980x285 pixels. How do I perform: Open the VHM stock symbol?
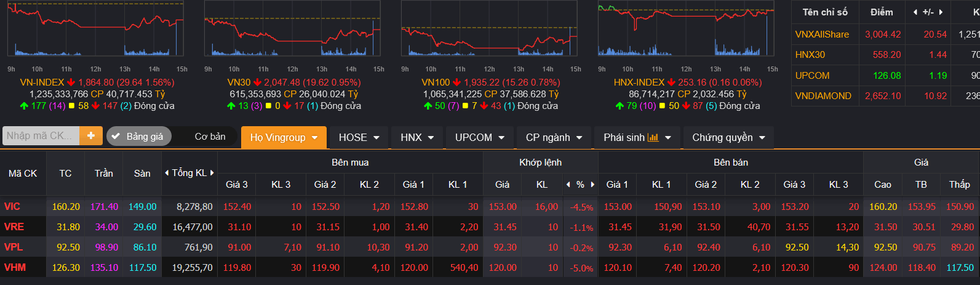(x=15, y=268)
